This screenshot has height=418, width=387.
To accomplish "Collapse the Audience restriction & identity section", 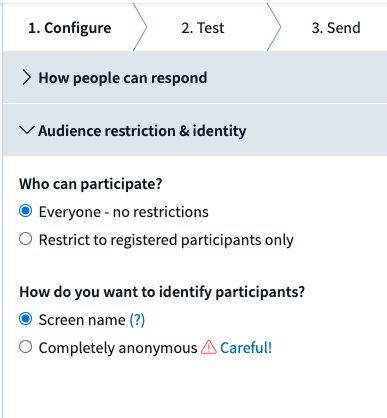I will [x=195, y=130].
